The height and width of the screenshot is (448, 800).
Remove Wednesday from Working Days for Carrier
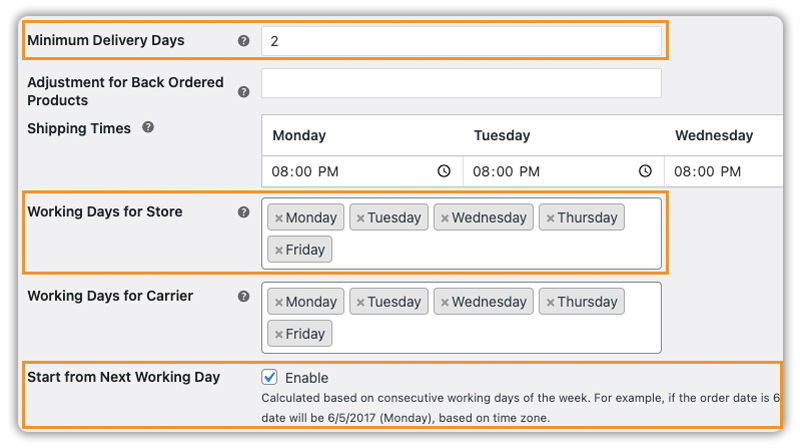click(444, 302)
